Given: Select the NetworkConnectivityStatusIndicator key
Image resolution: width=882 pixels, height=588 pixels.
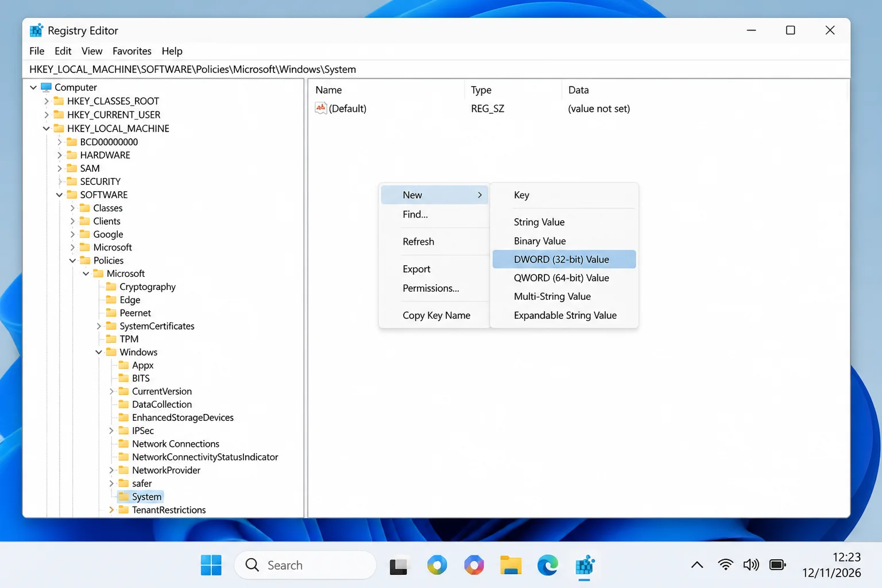Looking at the screenshot, I should (x=205, y=457).
